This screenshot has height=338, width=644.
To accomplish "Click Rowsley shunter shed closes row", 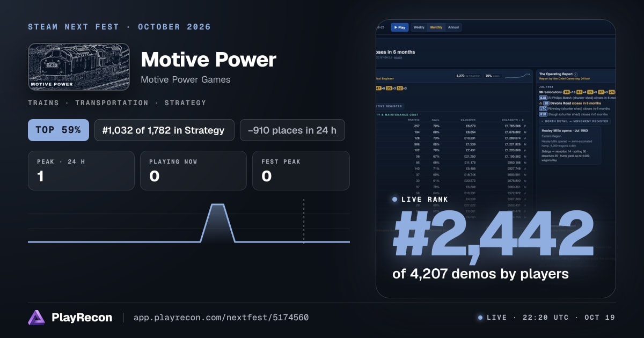I will point(574,108).
